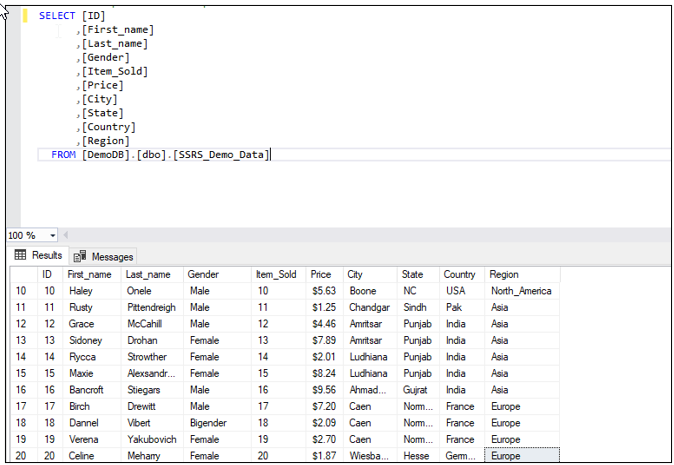Click [Item_Sold] in the query editor

(115, 71)
